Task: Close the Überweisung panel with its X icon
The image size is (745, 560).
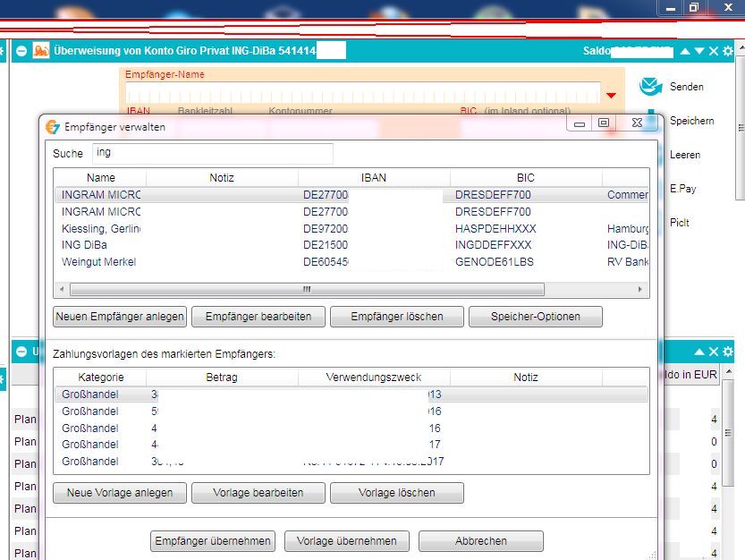Action: [714, 51]
